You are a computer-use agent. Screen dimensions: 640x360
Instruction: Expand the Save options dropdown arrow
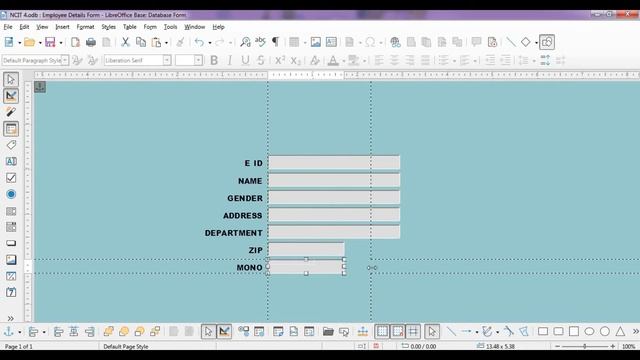[x=61, y=42]
